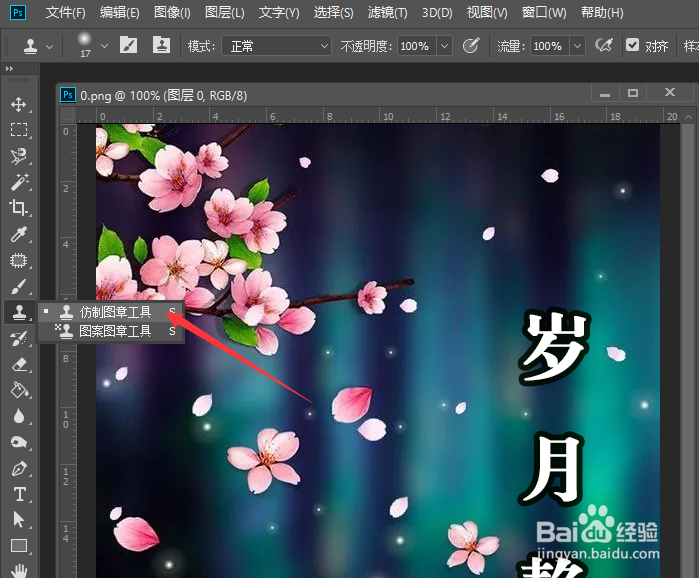Click the scroll up arrow of document

click(x=688, y=117)
